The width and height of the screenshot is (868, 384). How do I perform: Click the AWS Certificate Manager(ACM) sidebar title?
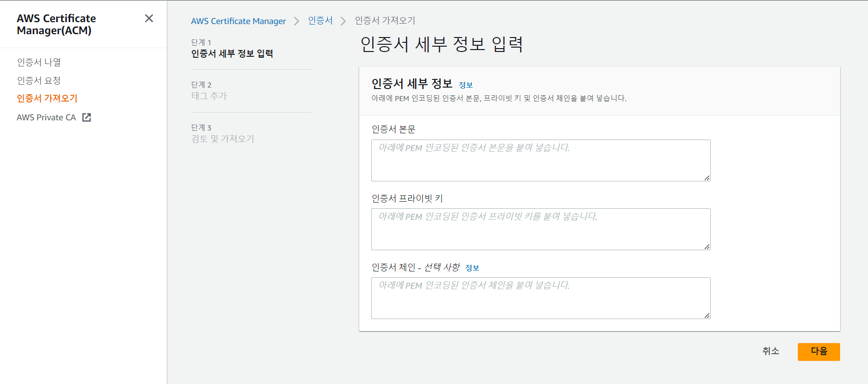coord(56,25)
